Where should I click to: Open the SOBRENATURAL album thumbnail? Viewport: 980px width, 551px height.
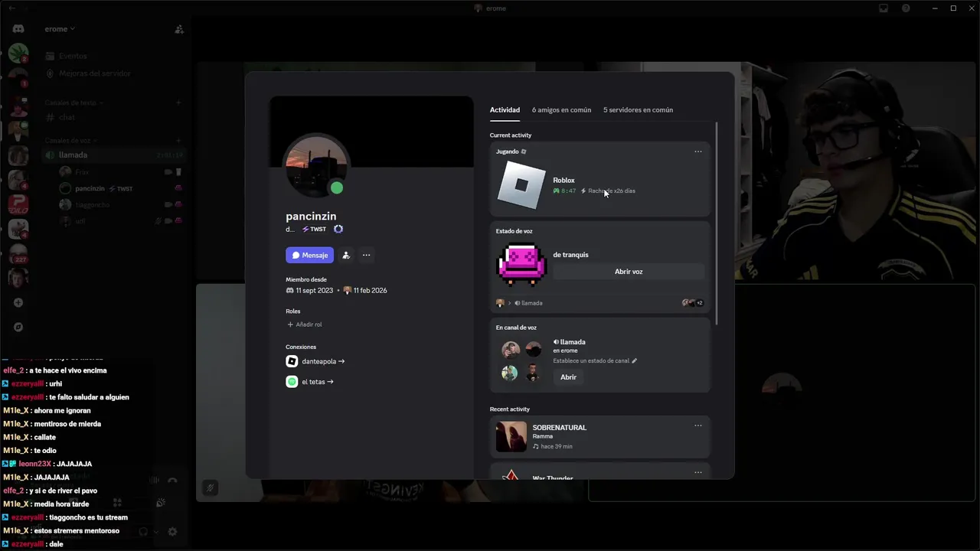[511, 436]
